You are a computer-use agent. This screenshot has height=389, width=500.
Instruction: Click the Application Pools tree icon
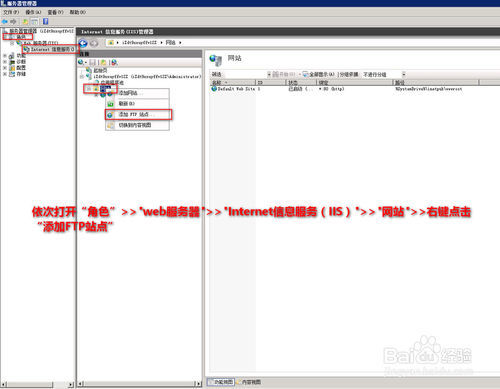(x=96, y=82)
